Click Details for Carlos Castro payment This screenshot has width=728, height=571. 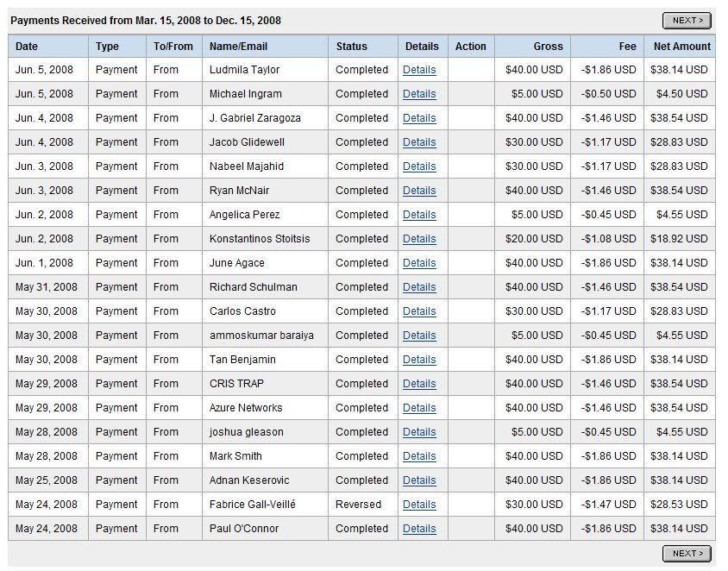pos(419,311)
